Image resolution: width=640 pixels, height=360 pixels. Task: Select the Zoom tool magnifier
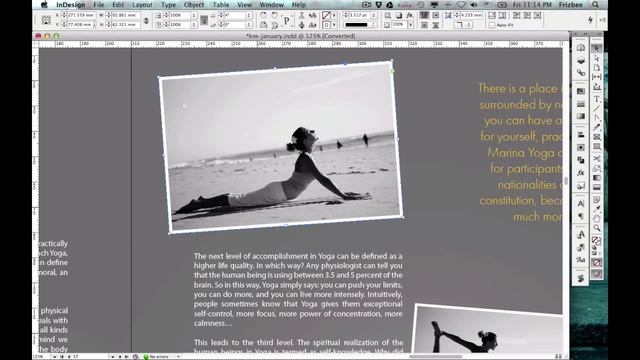pyautogui.click(x=597, y=228)
